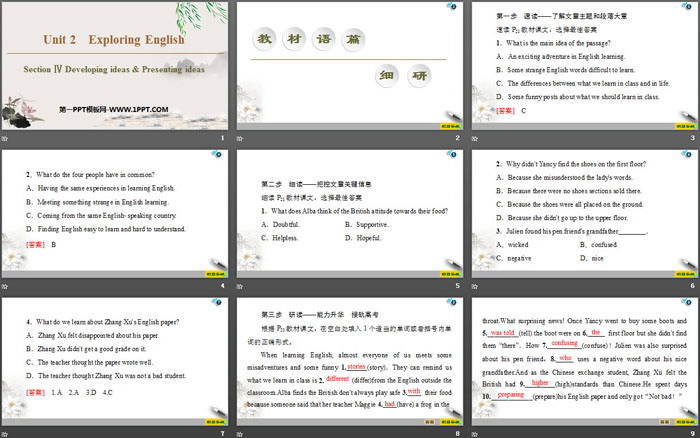Click the blue circle icon atop slide 5
Image resolution: width=700 pixels, height=438 pixels.
pos(452,154)
